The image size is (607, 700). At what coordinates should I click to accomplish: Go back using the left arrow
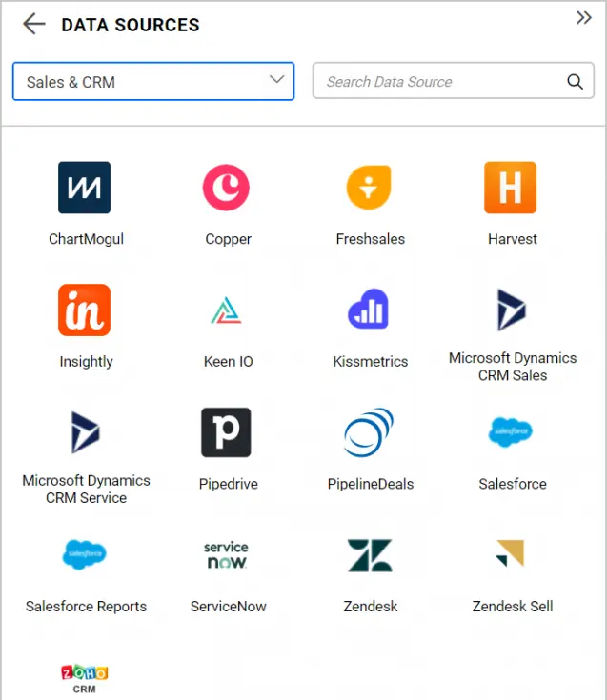[34, 25]
